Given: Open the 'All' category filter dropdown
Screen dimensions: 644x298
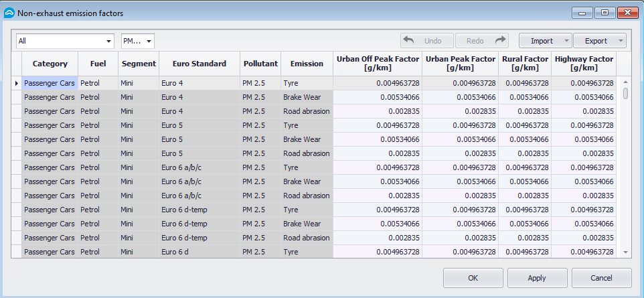Looking at the screenshot, I should pos(108,41).
